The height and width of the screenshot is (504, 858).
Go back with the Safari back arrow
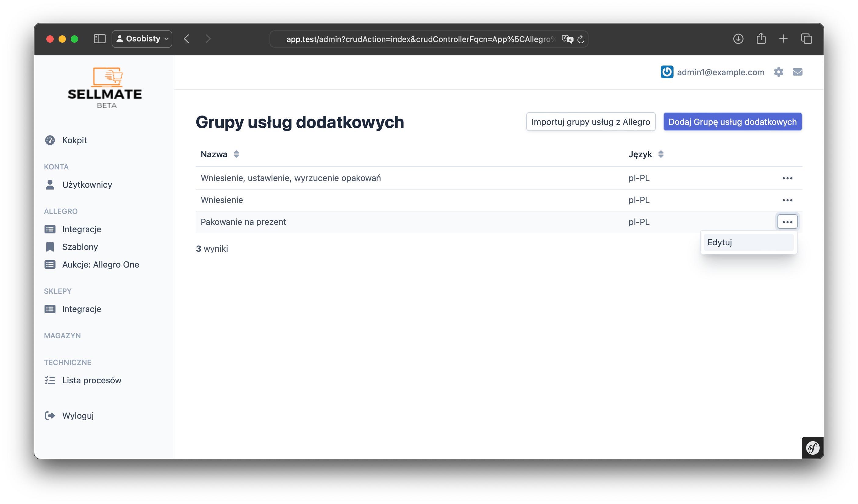tap(187, 39)
